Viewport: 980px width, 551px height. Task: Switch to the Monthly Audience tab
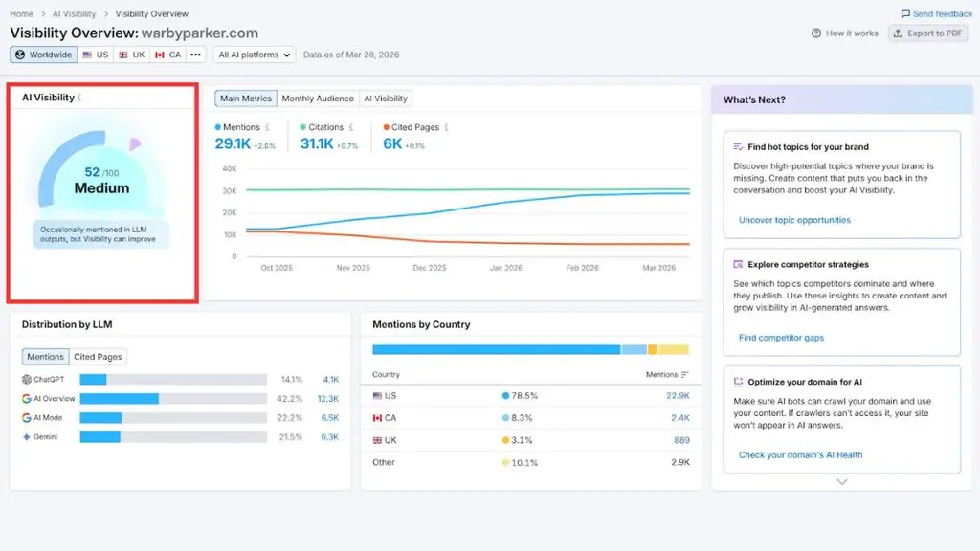[x=318, y=99]
